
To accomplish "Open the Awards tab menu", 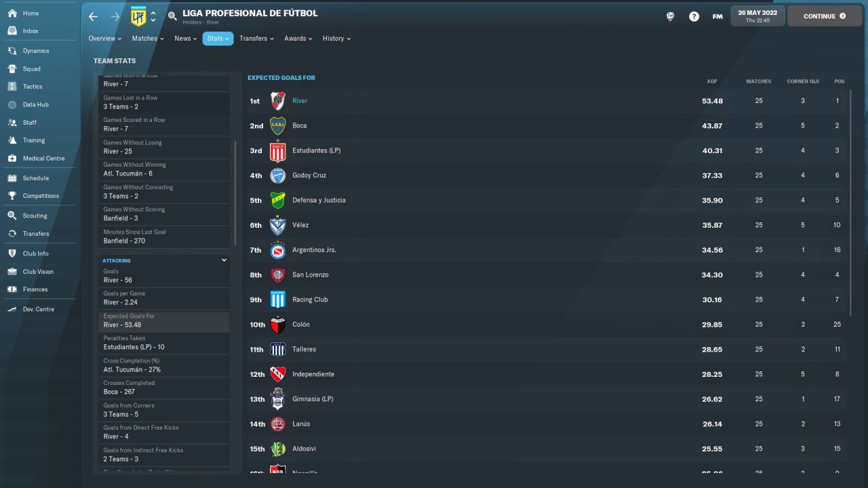I will [x=298, y=39].
